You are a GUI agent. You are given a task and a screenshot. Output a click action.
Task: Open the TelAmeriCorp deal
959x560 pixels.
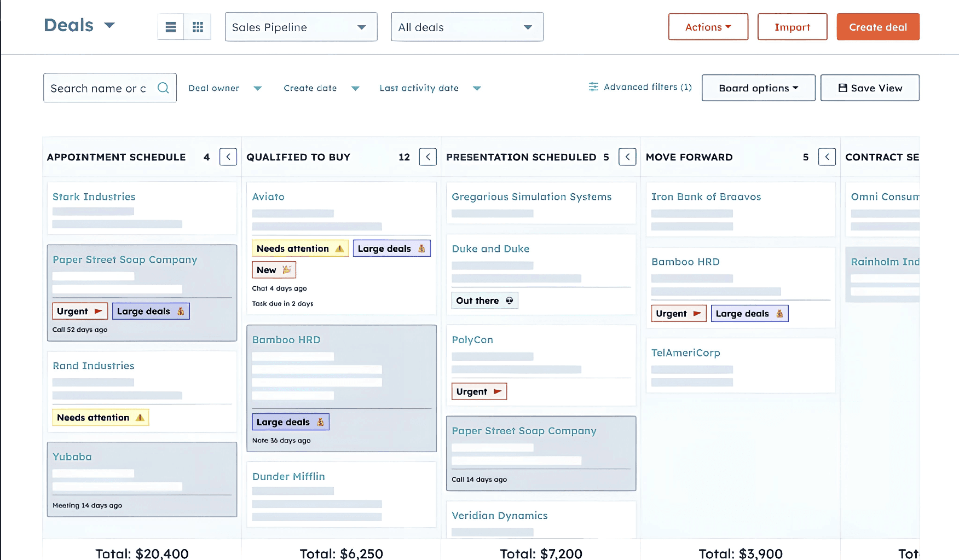[x=686, y=353]
